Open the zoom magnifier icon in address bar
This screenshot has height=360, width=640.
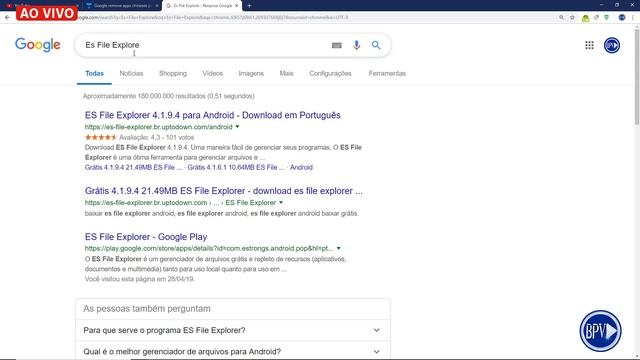pos(562,18)
